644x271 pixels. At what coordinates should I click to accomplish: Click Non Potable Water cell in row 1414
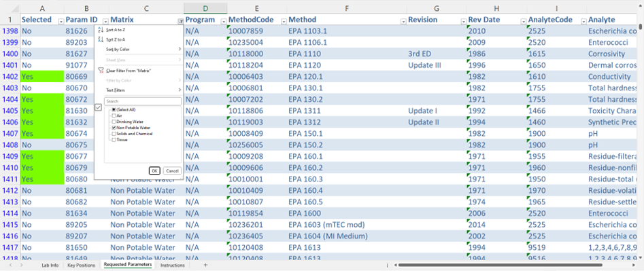pyautogui.click(x=147, y=213)
